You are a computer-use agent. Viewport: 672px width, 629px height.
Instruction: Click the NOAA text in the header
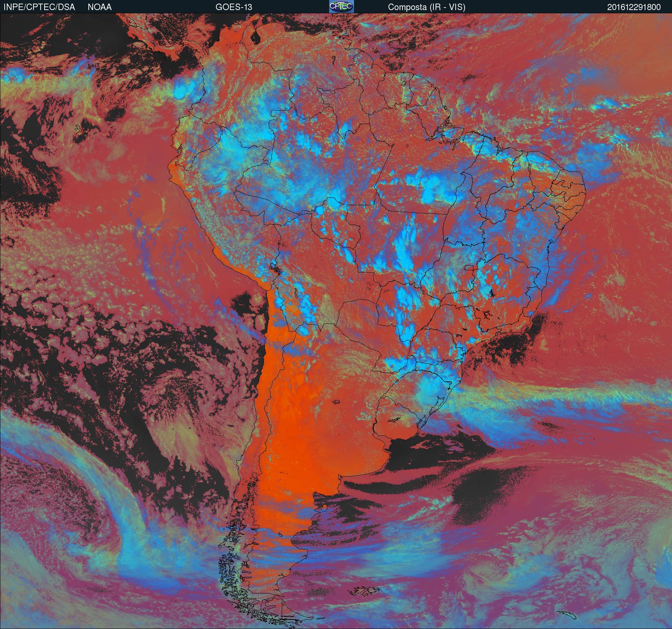coord(100,7)
